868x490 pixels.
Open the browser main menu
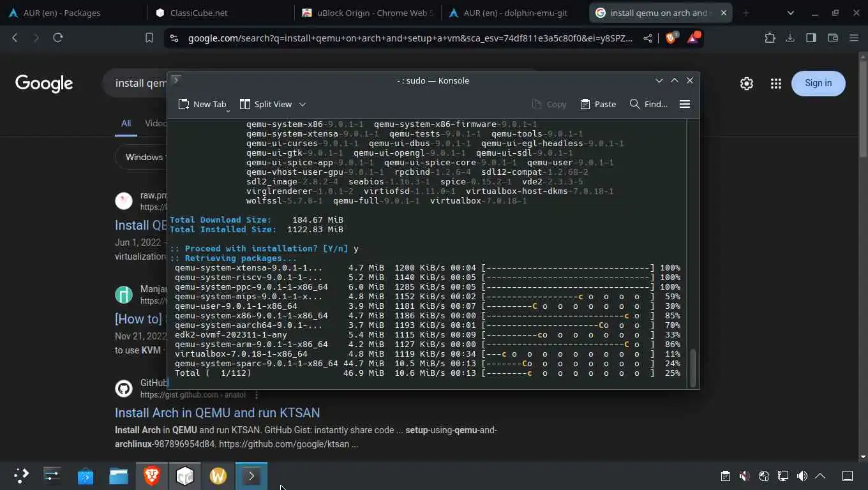[x=854, y=38]
